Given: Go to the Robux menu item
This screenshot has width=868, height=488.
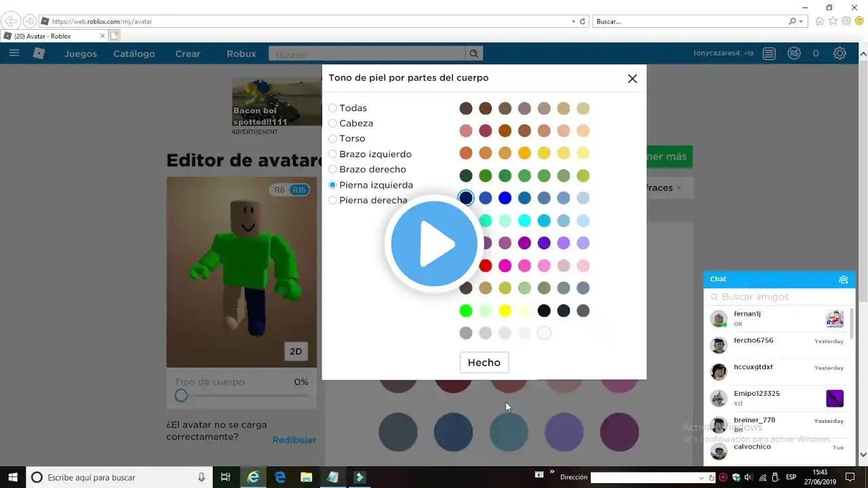Looking at the screenshot, I should [241, 54].
